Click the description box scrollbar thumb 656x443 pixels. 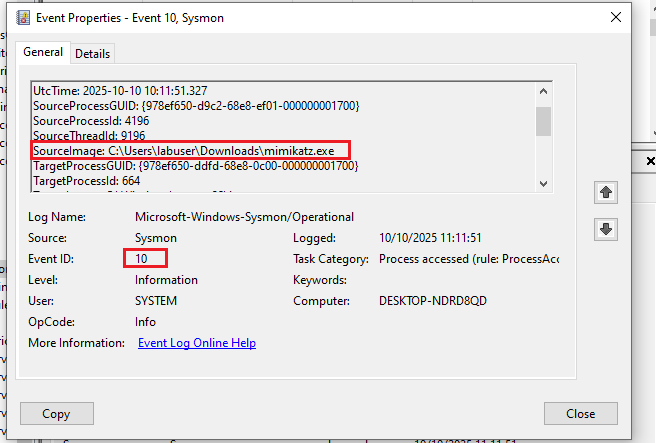click(543, 119)
